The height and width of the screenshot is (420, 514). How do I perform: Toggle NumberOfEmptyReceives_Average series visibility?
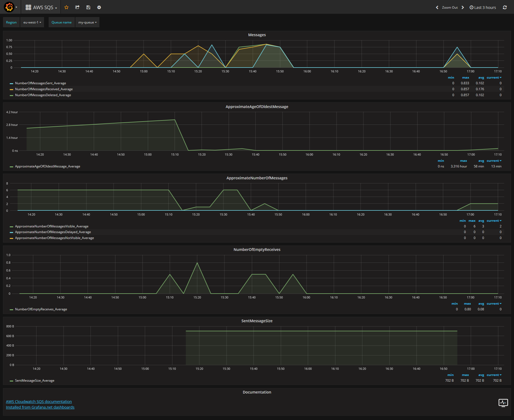click(x=41, y=309)
